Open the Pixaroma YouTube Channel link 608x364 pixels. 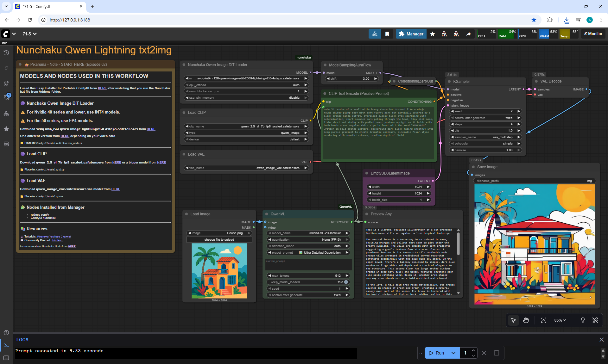click(x=54, y=237)
